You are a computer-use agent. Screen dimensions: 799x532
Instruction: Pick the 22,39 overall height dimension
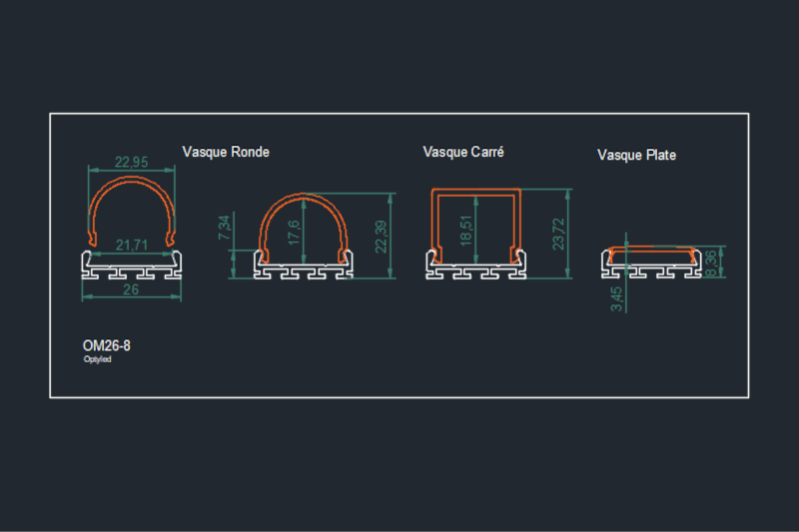[380, 237]
